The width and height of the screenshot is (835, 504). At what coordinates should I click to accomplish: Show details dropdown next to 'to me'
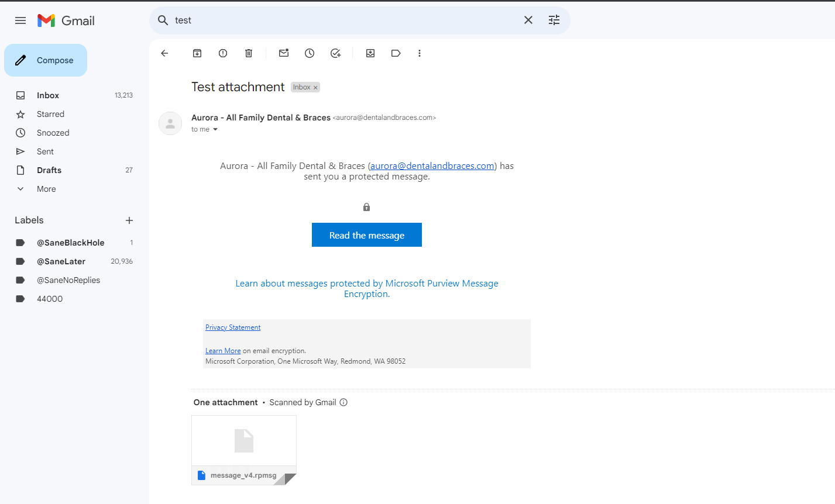point(215,130)
